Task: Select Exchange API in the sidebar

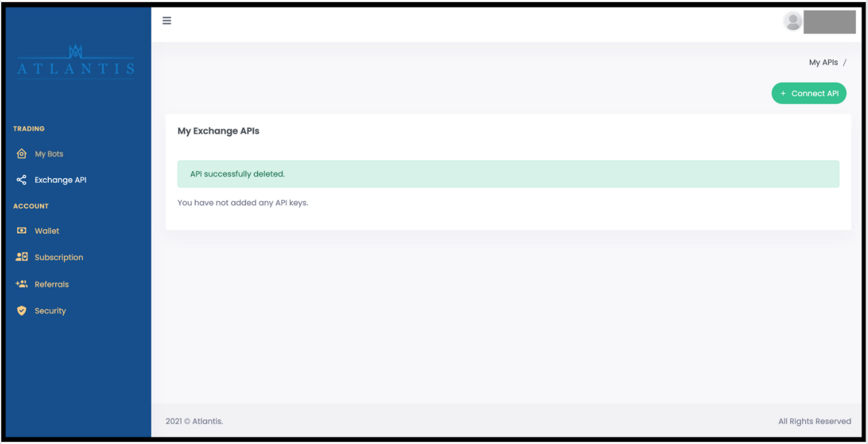Action: click(60, 180)
